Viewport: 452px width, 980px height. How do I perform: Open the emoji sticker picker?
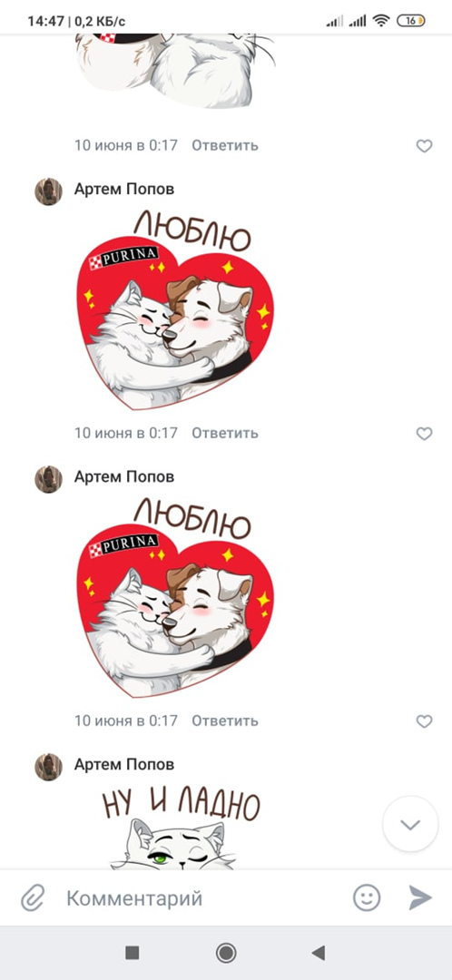367,898
